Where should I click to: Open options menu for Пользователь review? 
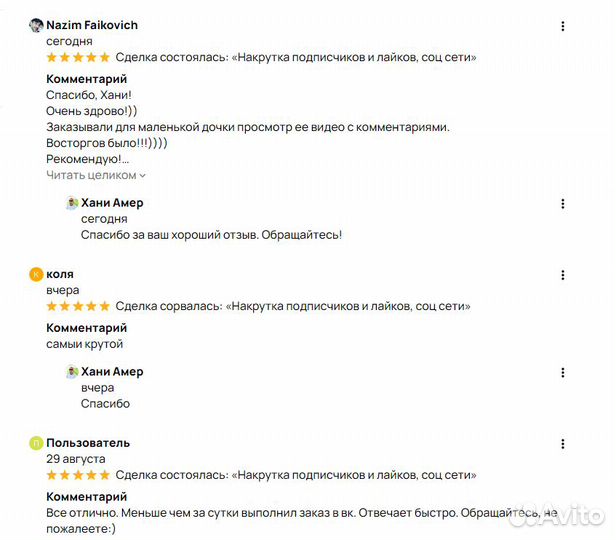click(x=562, y=443)
